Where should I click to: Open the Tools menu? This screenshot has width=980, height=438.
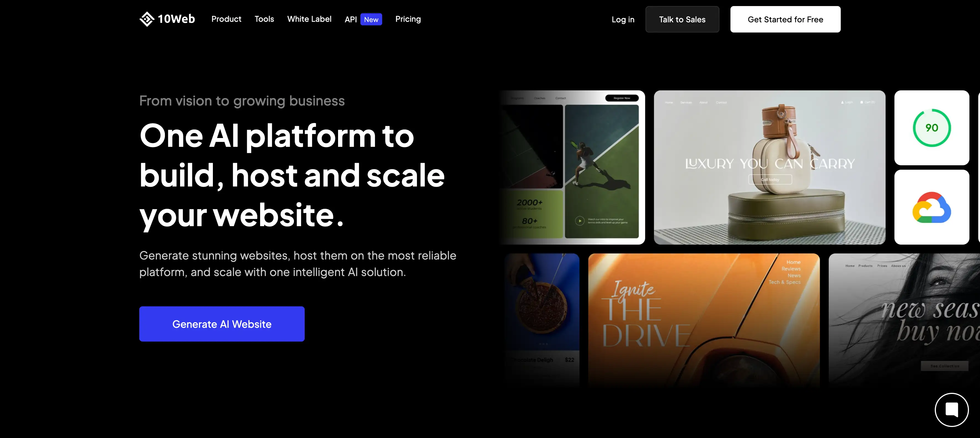(x=264, y=19)
